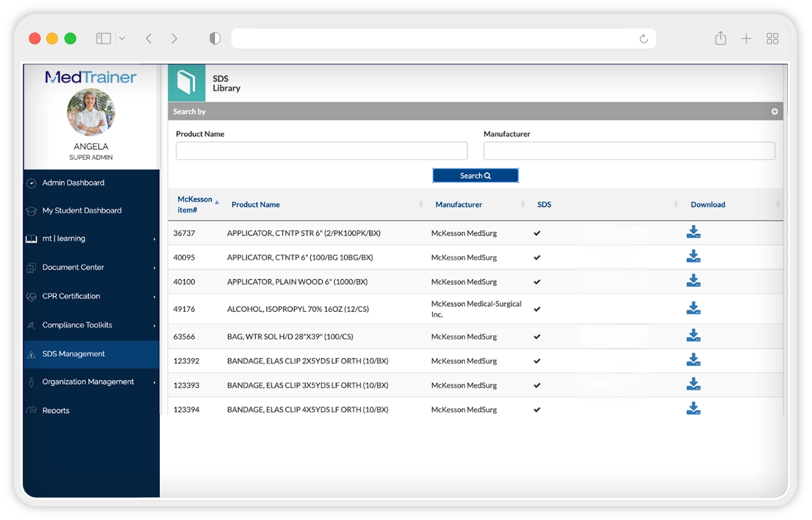Click Angela's profile avatar

(91, 112)
